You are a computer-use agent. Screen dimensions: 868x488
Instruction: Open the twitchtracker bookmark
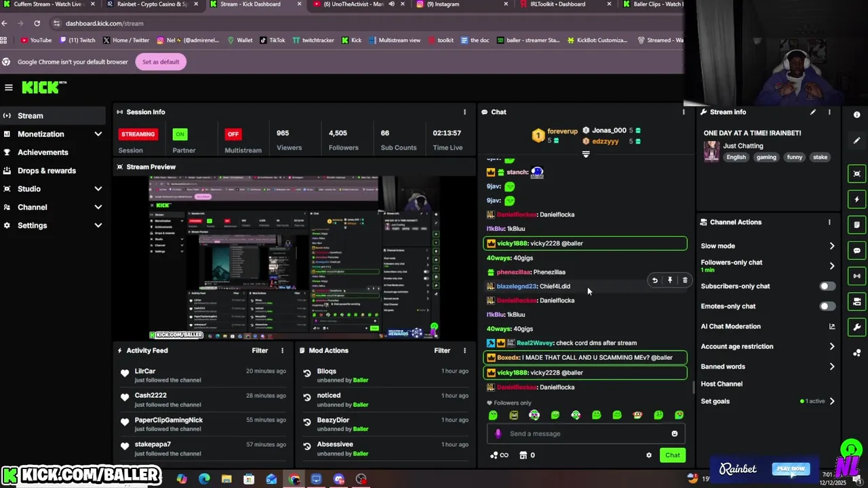313,40
